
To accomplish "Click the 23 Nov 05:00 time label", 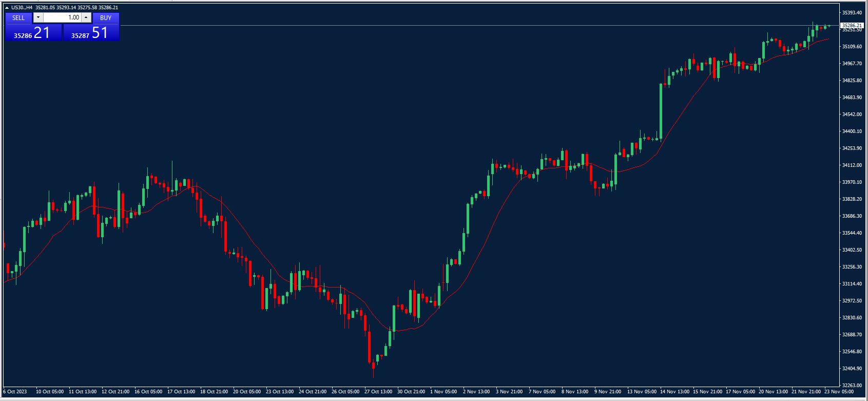I will coord(839,392).
